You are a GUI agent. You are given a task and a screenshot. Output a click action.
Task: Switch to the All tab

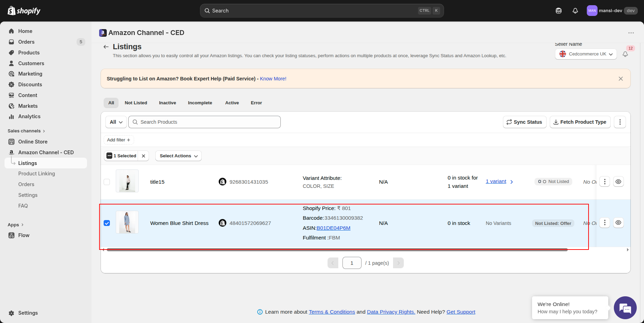click(x=111, y=103)
